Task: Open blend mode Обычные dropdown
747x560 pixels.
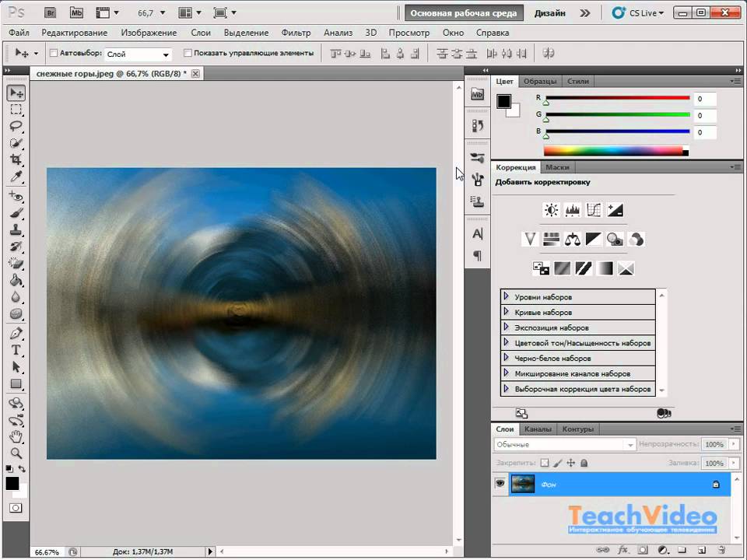Action: click(x=565, y=444)
